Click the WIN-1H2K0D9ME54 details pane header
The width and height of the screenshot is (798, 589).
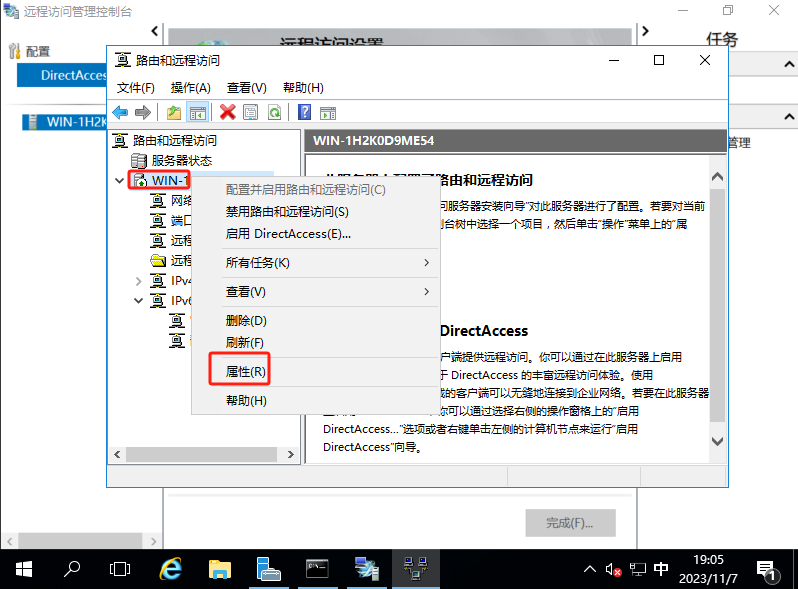click(x=515, y=141)
